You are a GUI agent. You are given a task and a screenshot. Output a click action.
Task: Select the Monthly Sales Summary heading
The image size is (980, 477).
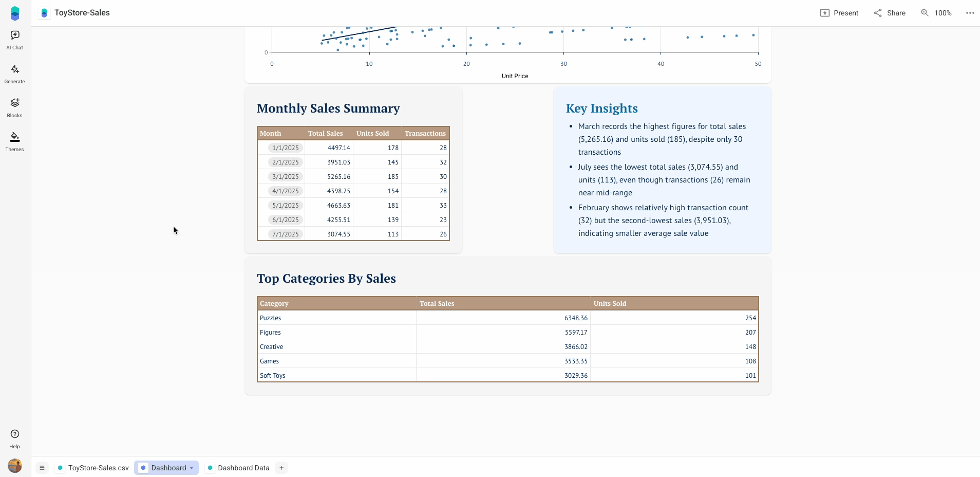(x=328, y=108)
